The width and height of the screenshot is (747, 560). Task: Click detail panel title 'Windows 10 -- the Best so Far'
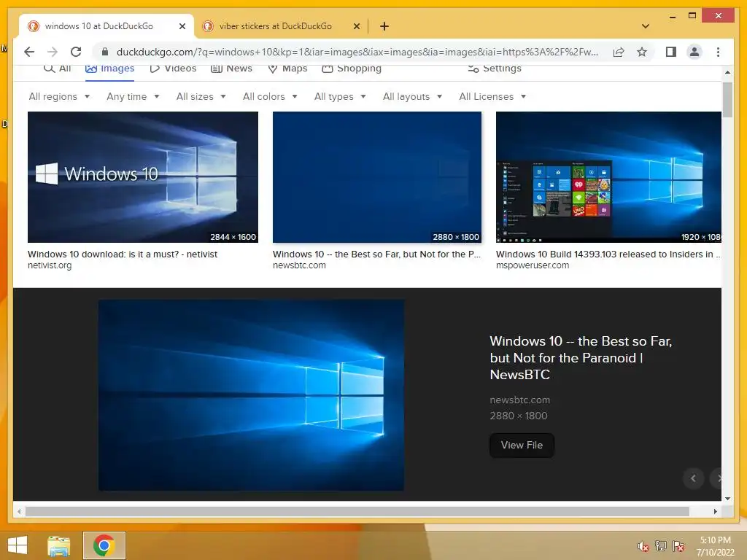click(581, 357)
